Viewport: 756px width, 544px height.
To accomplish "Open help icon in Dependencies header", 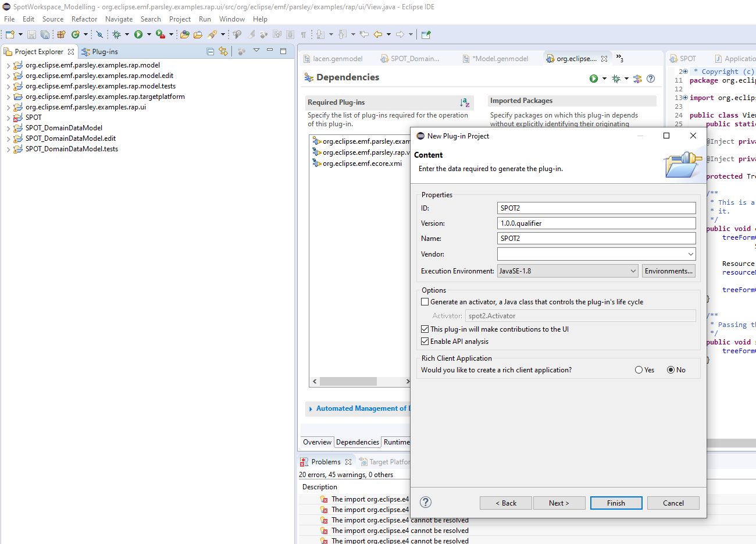I will (x=651, y=79).
